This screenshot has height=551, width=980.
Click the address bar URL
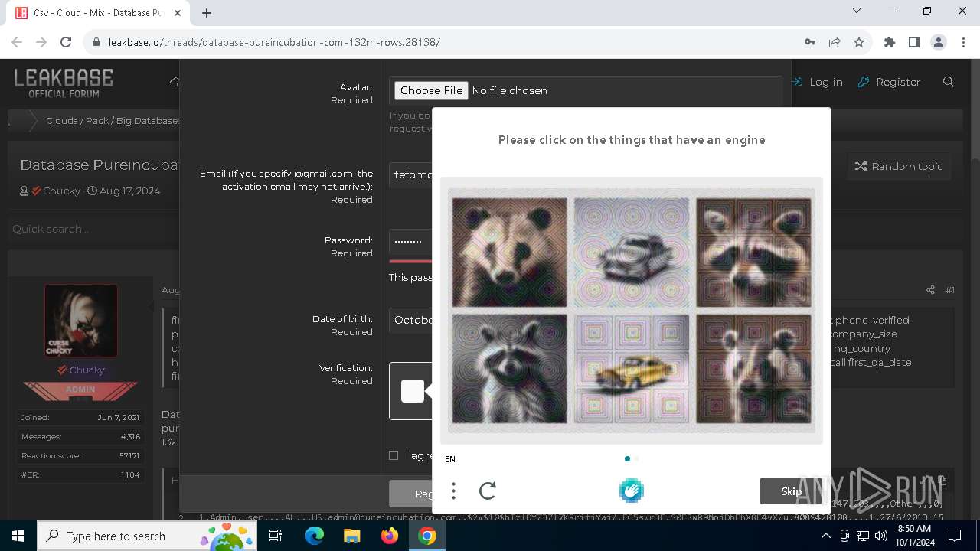pos(274,42)
